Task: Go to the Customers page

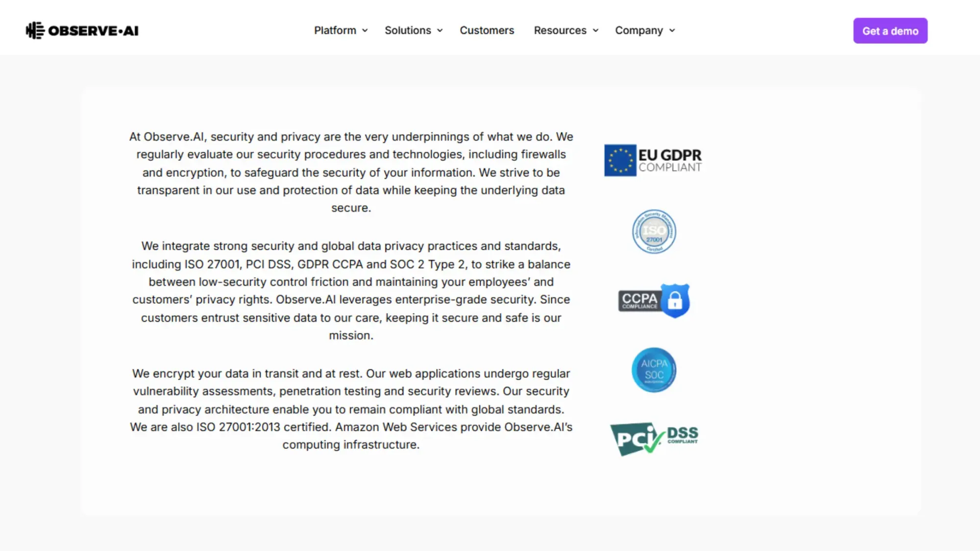Action: pos(487,30)
